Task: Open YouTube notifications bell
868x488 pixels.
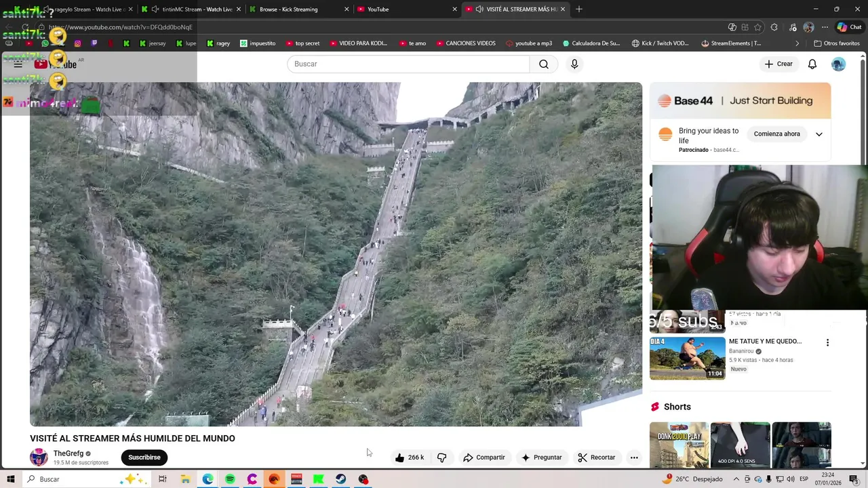Action: pyautogui.click(x=812, y=64)
